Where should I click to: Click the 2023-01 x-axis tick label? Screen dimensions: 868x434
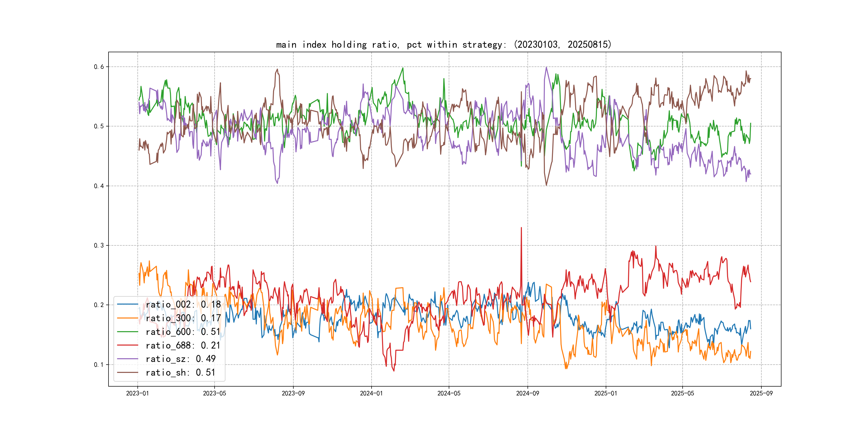point(137,393)
